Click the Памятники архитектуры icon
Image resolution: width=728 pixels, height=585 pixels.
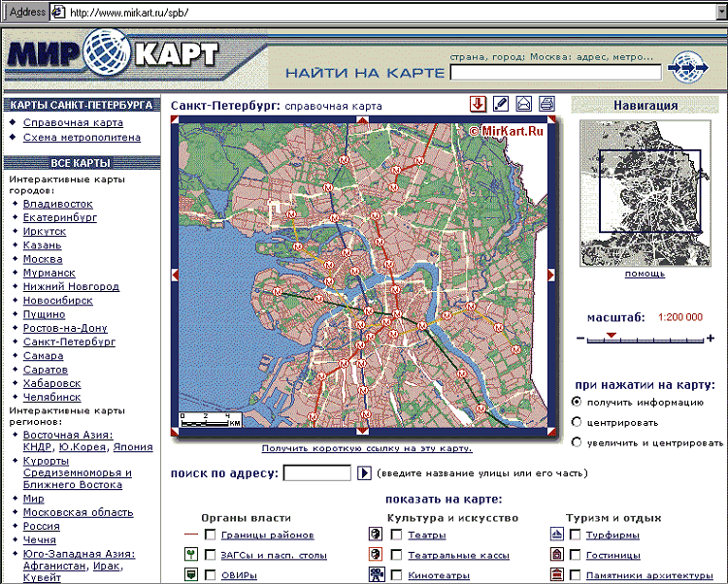557,574
